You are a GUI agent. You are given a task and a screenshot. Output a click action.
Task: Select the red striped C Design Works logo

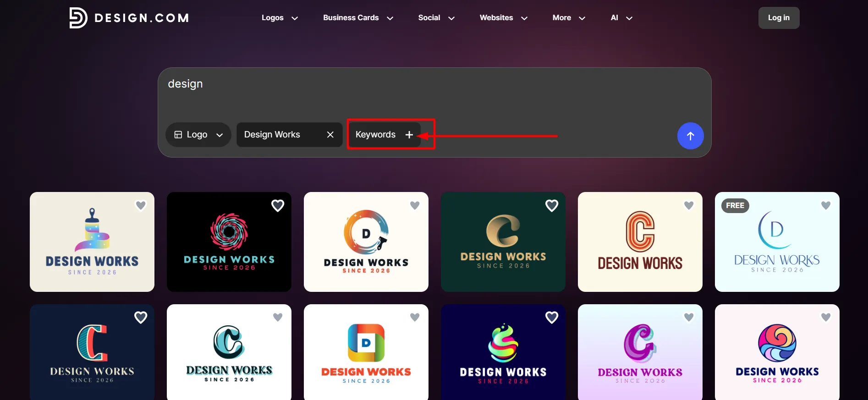click(640, 242)
